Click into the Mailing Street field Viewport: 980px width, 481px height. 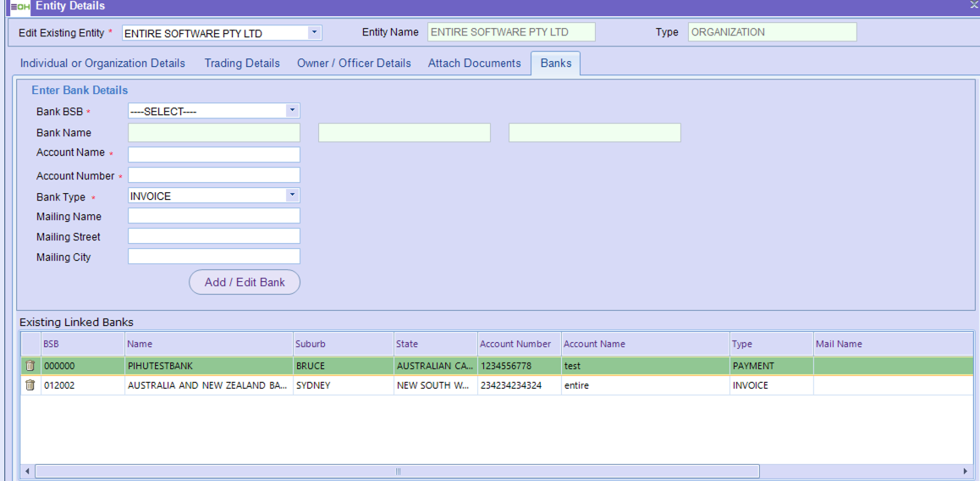point(214,236)
